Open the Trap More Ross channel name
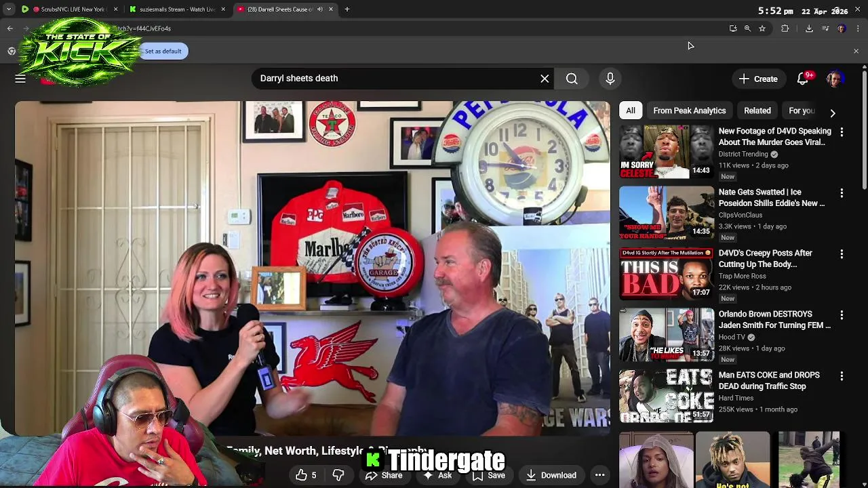 pyautogui.click(x=743, y=276)
